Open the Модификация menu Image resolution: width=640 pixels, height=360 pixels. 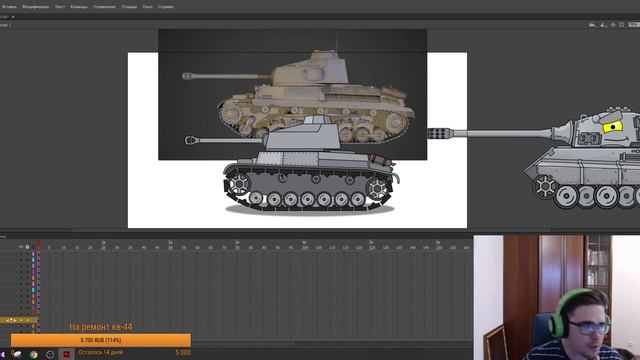36,7
